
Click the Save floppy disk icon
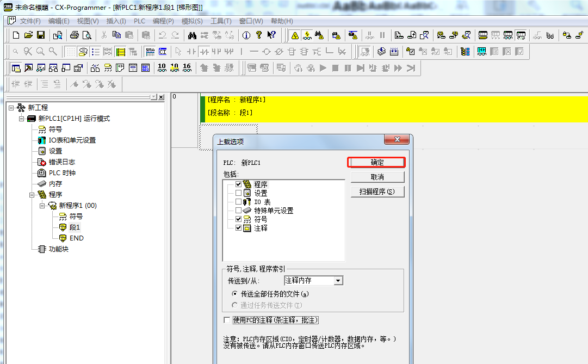(x=41, y=35)
